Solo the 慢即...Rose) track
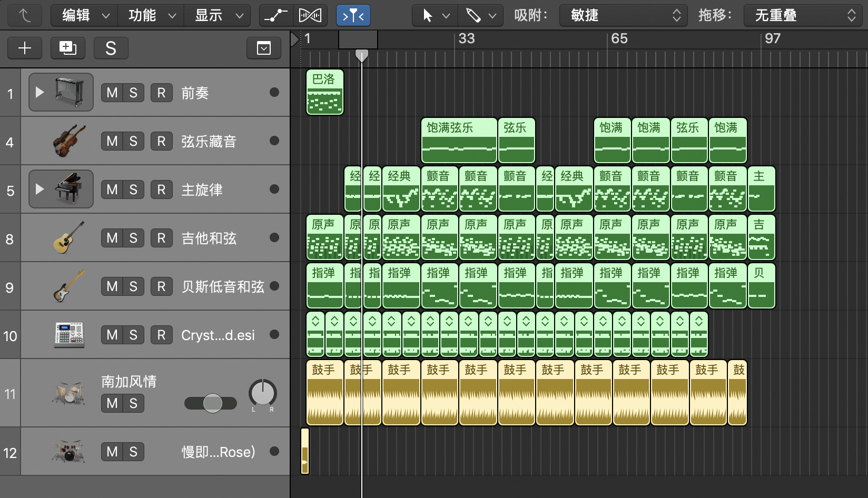Screen dimensions: 868x498 point(133,452)
